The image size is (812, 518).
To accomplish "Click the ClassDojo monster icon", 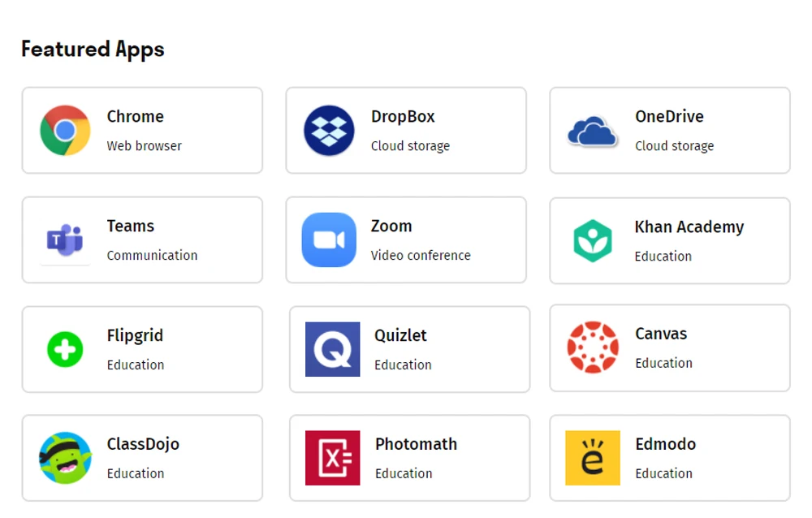I will click(x=65, y=458).
